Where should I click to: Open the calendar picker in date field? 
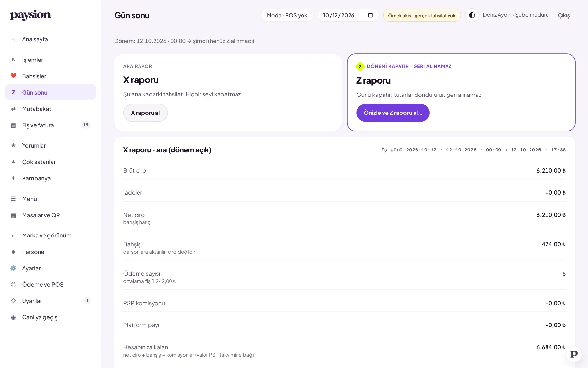(370, 15)
